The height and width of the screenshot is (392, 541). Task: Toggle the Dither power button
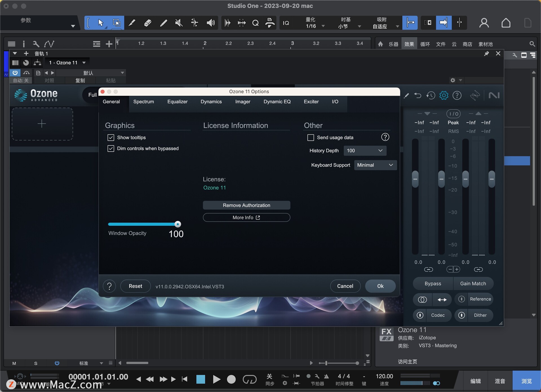(462, 315)
